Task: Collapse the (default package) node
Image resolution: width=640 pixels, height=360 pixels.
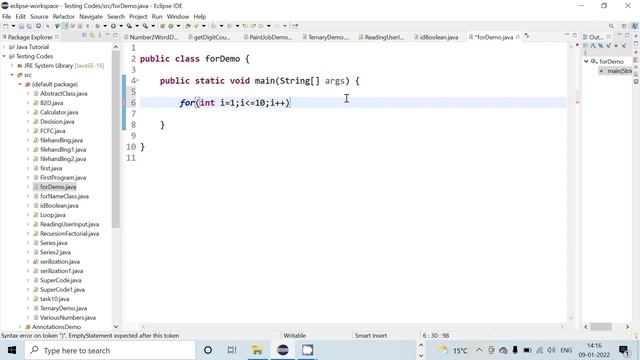Action: point(20,84)
